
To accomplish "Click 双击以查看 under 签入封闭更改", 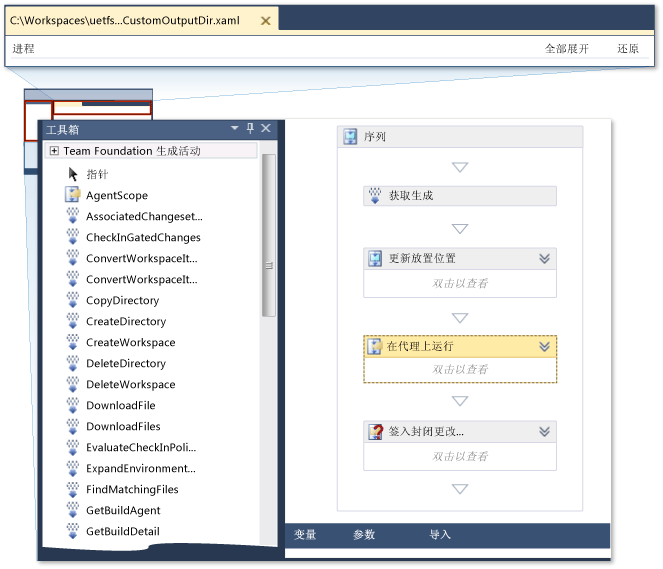I will 460,456.
